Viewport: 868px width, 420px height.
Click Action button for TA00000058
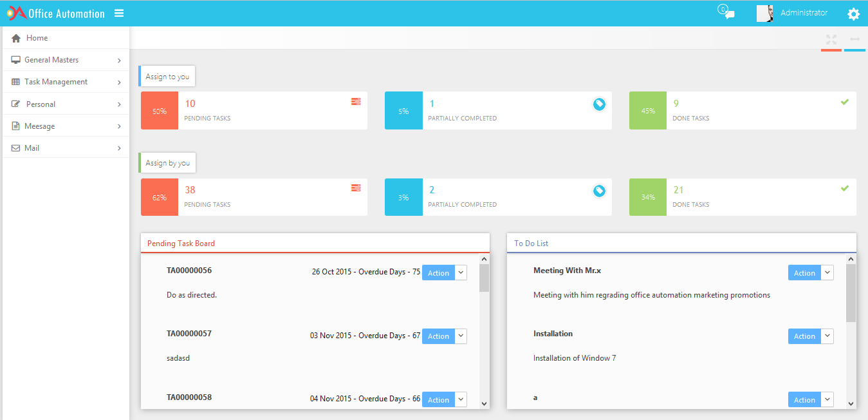[439, 399]
